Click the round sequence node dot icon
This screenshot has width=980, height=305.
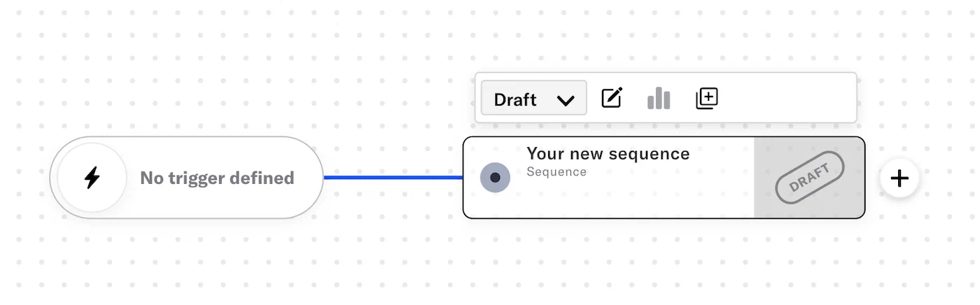[x=495, y=178]
